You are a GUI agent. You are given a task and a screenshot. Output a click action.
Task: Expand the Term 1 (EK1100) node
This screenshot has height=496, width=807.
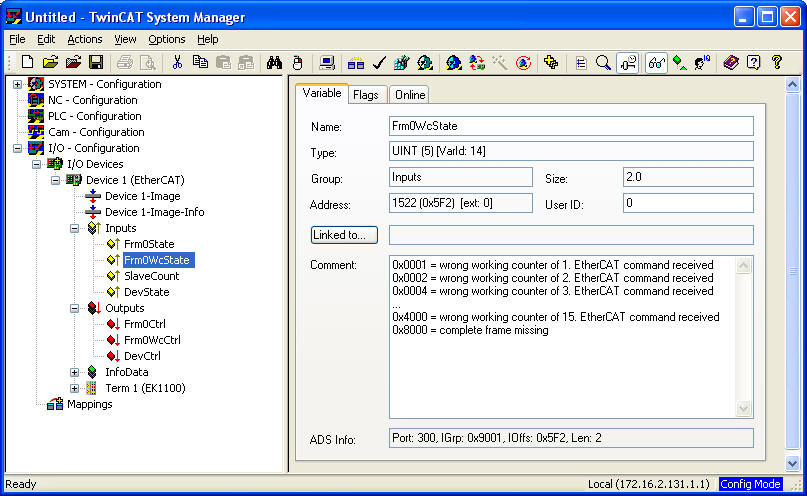tap(75, 388)
